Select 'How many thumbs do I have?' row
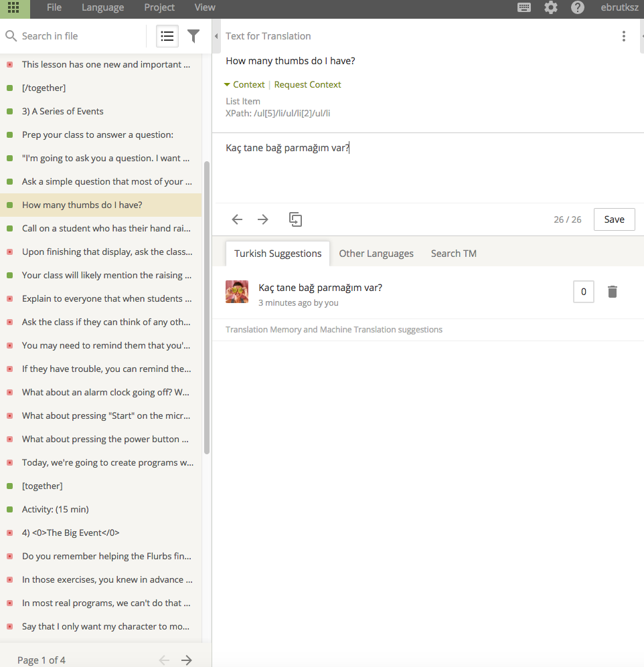Screen dimensions: 644x667 point(101,205)
